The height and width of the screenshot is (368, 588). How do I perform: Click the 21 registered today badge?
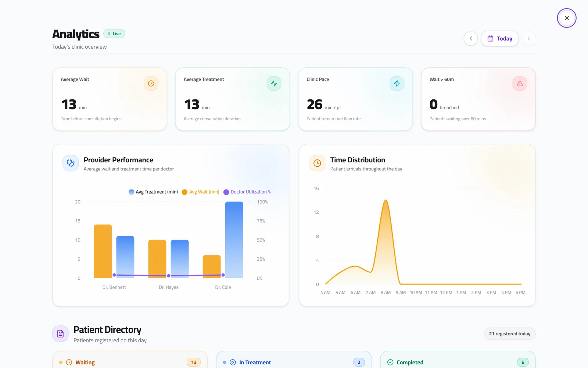tap(510, 334)
